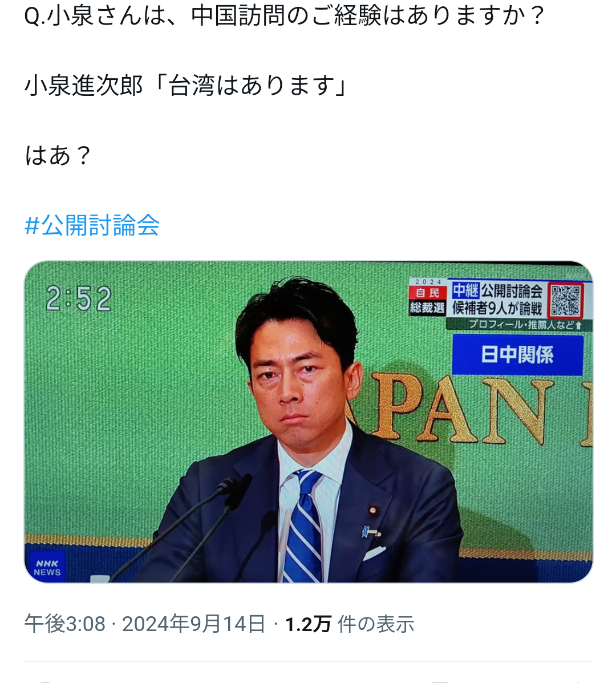This screenshot has height=683, width=616.
Task: Click the 午後3:08 post timestamp
Action: [x=65, y=623]
